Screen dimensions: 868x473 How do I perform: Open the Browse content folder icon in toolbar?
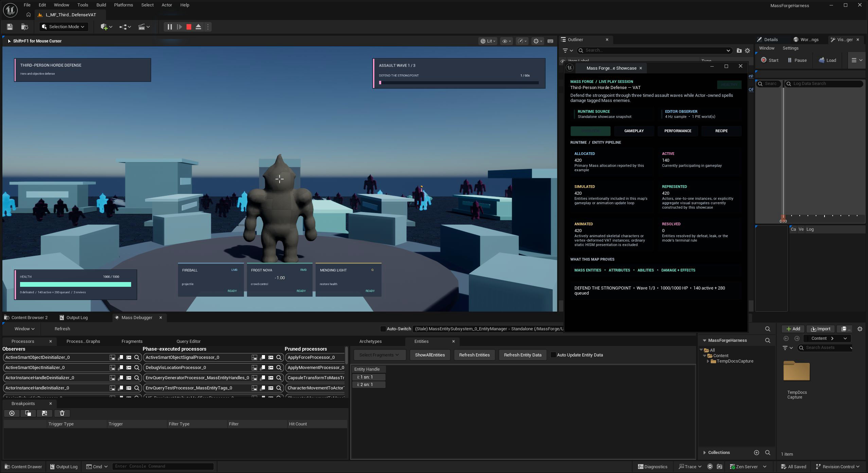click(24, 27)
